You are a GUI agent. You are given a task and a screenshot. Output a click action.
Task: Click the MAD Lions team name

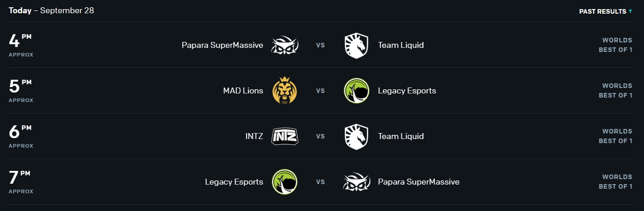[x=243, y=91]
